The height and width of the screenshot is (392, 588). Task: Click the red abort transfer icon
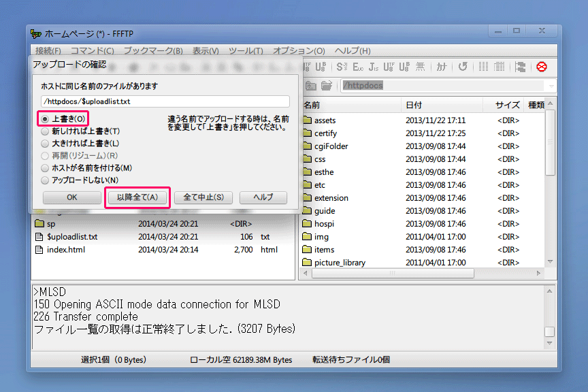tap(542, 67)
